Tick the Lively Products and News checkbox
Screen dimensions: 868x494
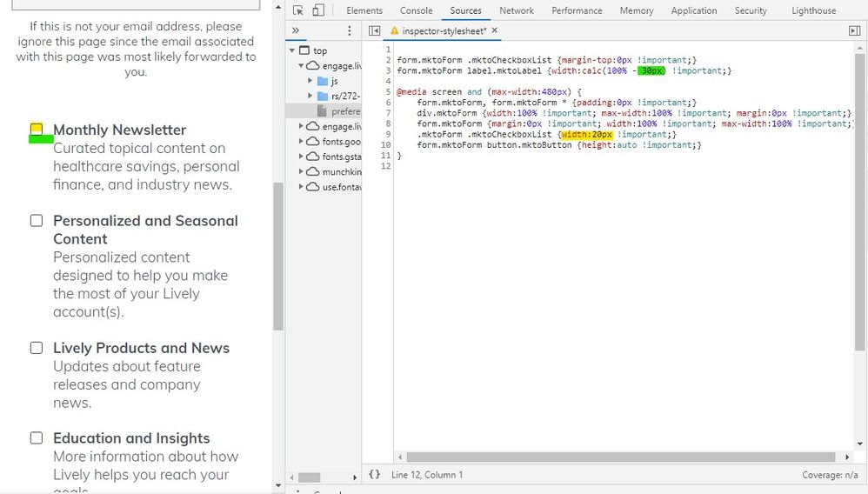coord(37,348)
